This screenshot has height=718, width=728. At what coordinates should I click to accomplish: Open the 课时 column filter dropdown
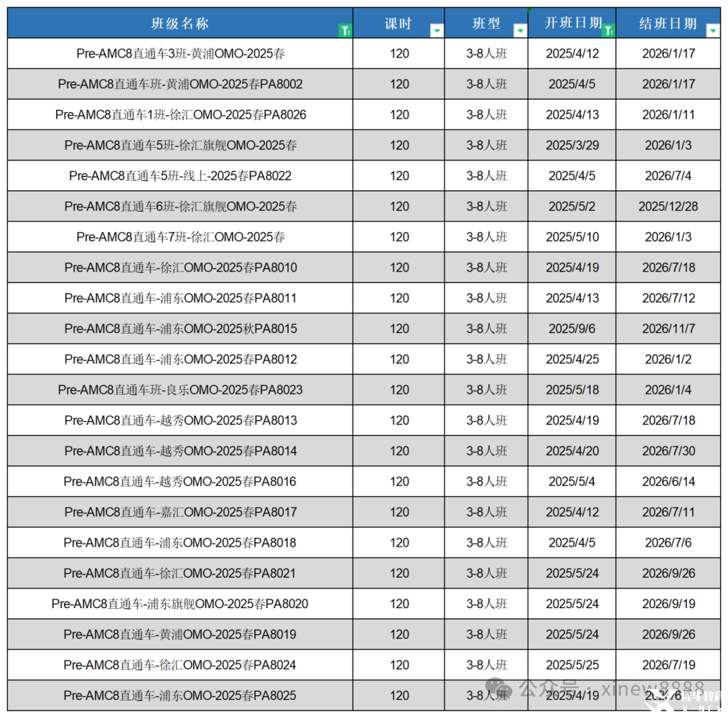pyautogui.click(x=436, y=30)
